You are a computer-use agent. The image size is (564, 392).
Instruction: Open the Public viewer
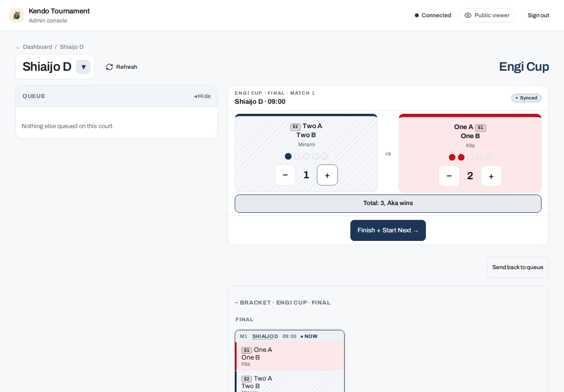click(x=487, y=15)
